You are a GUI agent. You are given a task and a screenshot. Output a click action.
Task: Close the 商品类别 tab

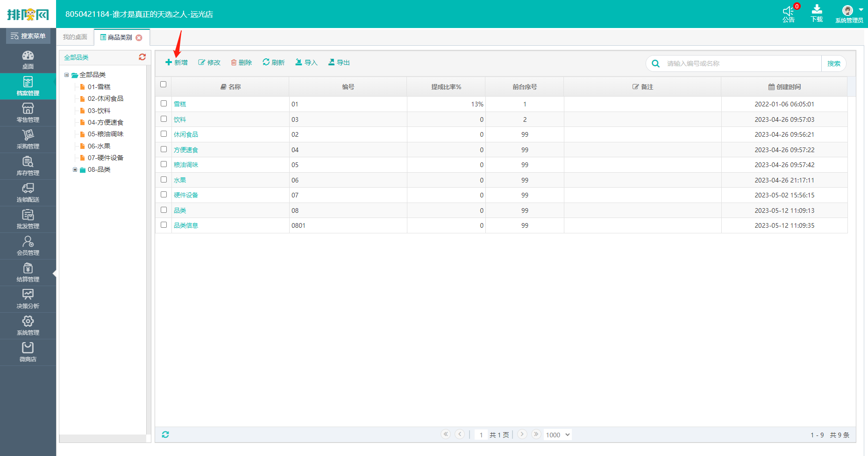tap(139, 38)
